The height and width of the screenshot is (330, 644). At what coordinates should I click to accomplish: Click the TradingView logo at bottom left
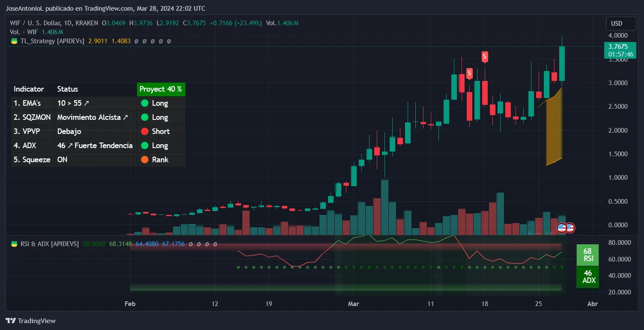(30, 321)
